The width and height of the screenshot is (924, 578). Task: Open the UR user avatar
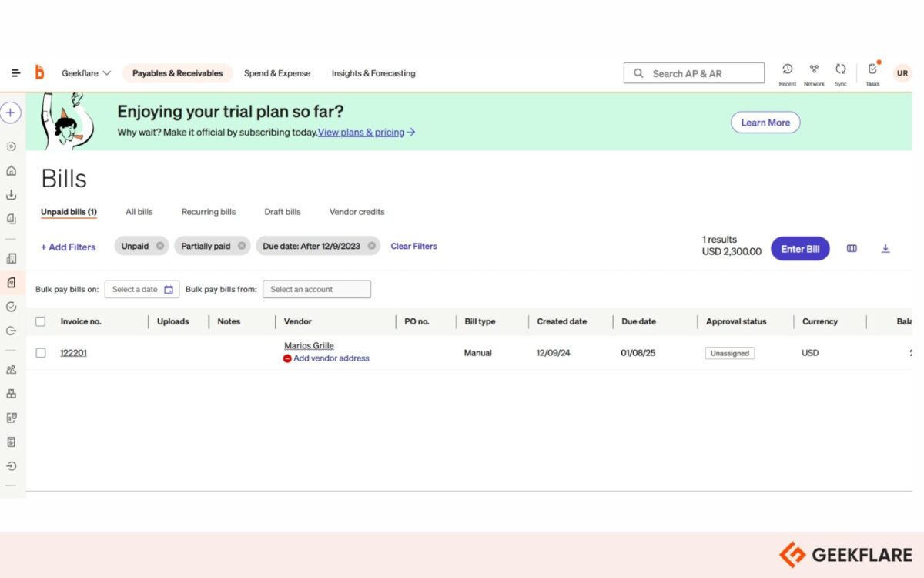click(902, 73)
